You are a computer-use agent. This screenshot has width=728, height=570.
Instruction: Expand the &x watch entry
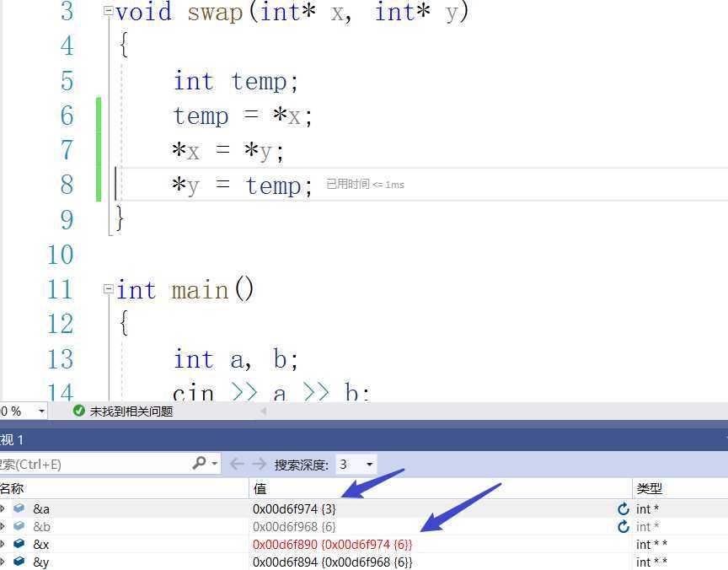[3, 544]
